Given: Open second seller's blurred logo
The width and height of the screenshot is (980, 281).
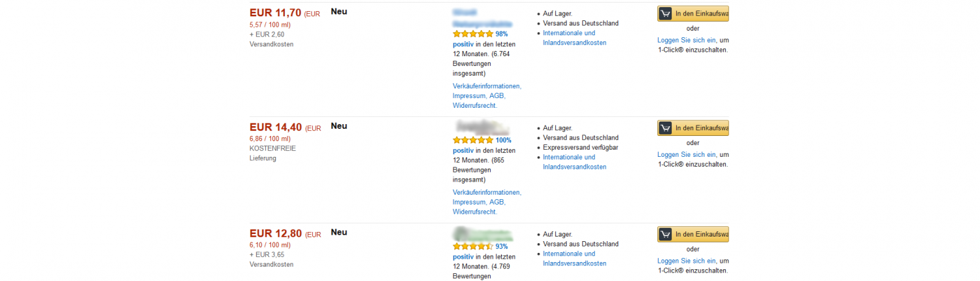Looking at the screenshot, I should click(483, 127).
